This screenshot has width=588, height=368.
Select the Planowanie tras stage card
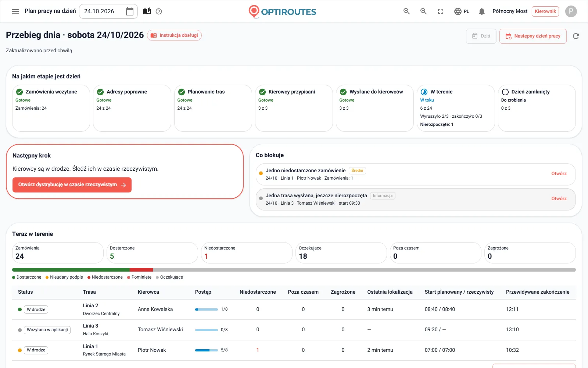213,108
